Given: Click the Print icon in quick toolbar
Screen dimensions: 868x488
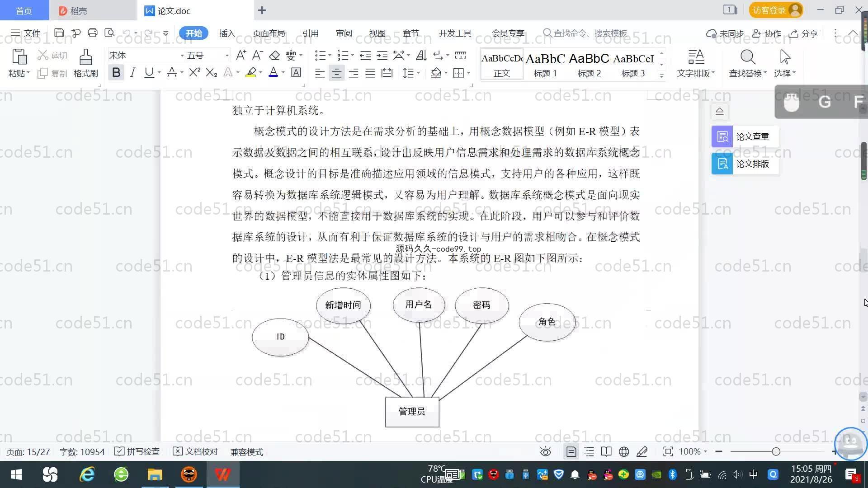Looking at the screenshot, I should click(x=93, y=33).
